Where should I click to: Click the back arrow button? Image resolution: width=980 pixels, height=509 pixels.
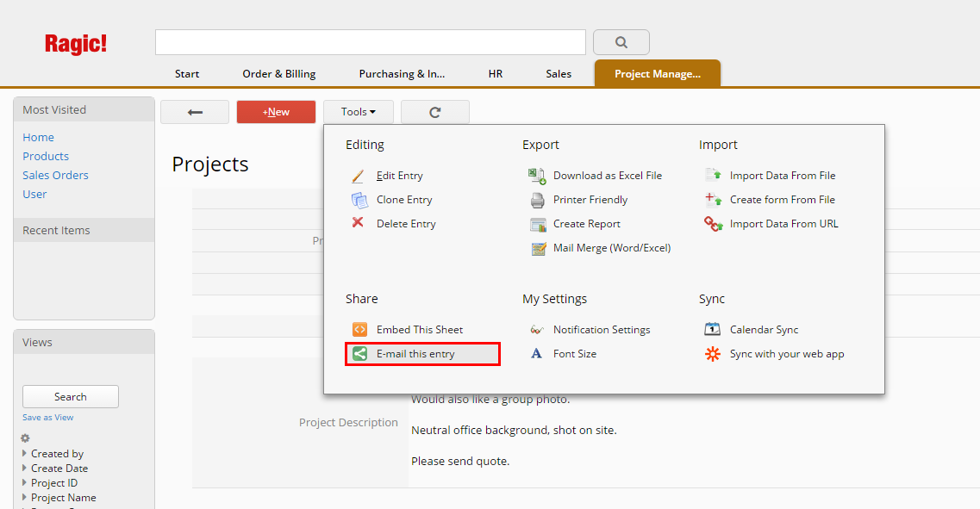click(x=195, y=112)
